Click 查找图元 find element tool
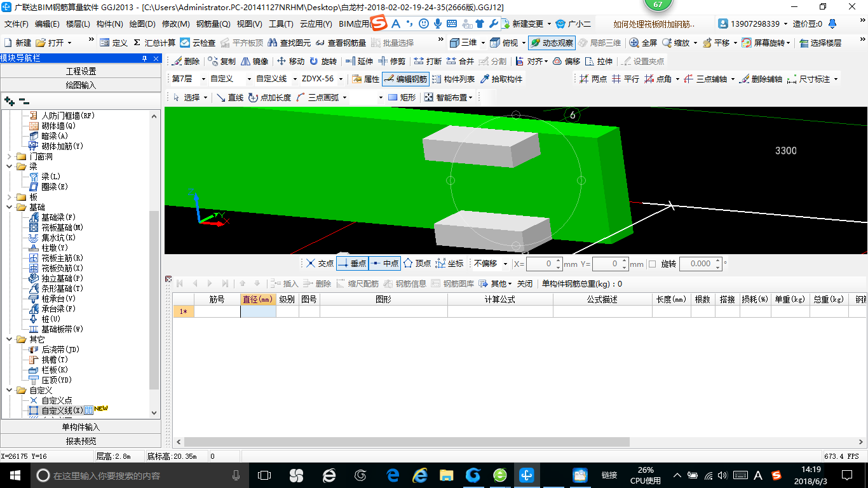868x488 pixels. click(x=289, y=43)
